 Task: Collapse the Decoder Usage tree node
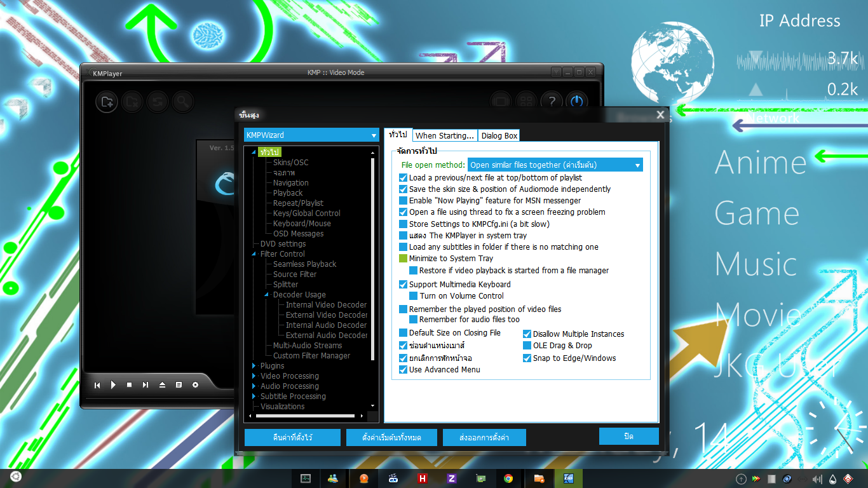(x=267, y=295)
